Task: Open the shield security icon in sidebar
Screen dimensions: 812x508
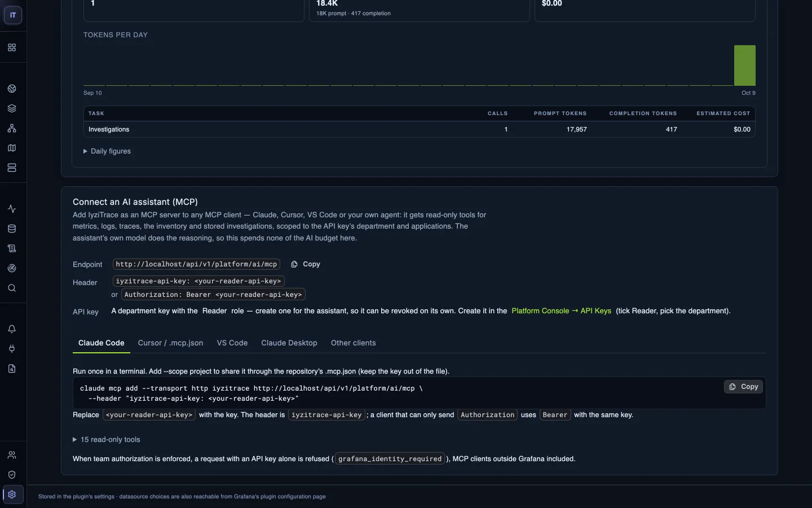Action: 12,475
